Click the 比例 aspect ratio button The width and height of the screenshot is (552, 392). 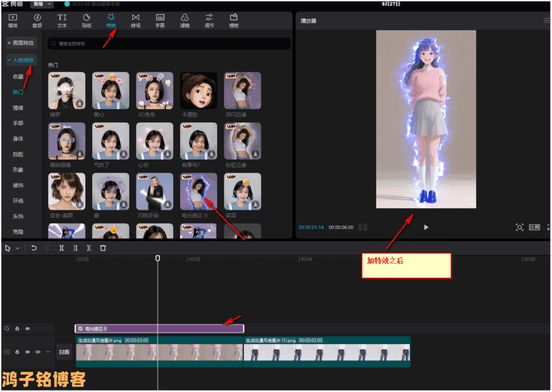tap(534, 228)
